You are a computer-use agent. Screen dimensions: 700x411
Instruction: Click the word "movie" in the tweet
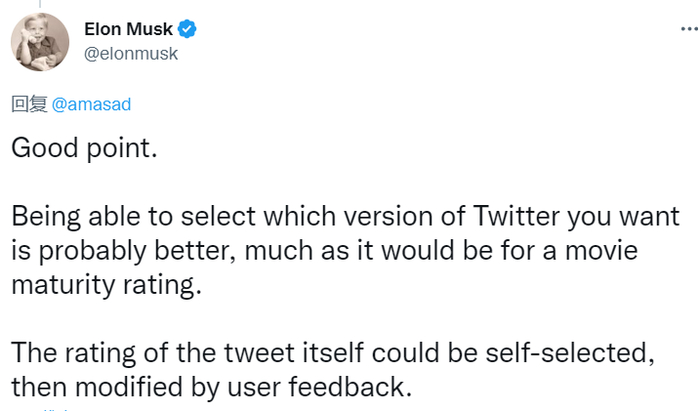609,250
